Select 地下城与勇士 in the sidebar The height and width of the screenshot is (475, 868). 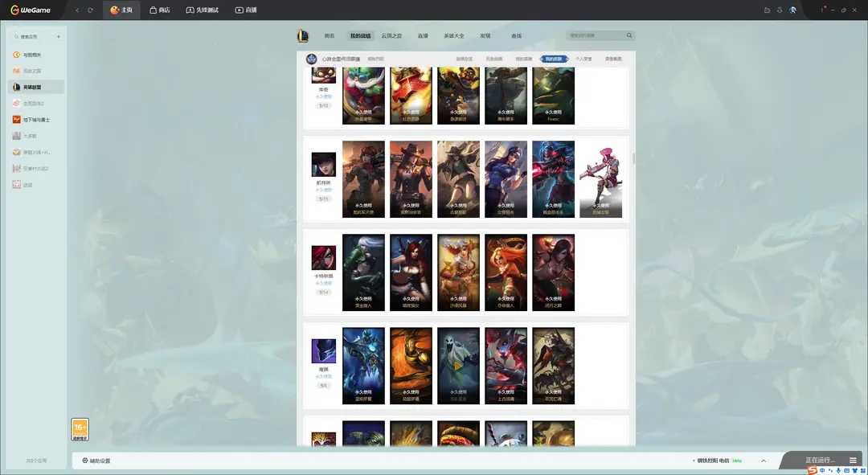(x=36, y=120)
